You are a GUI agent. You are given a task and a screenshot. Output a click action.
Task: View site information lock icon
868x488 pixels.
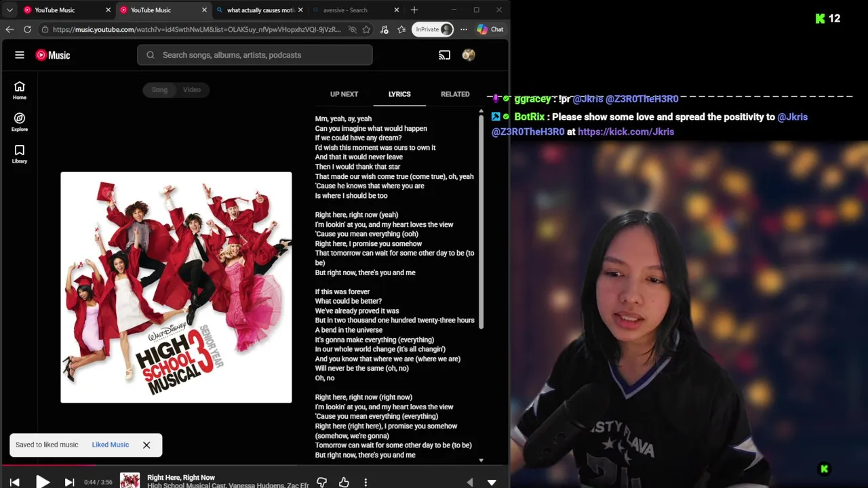point(45,30)
